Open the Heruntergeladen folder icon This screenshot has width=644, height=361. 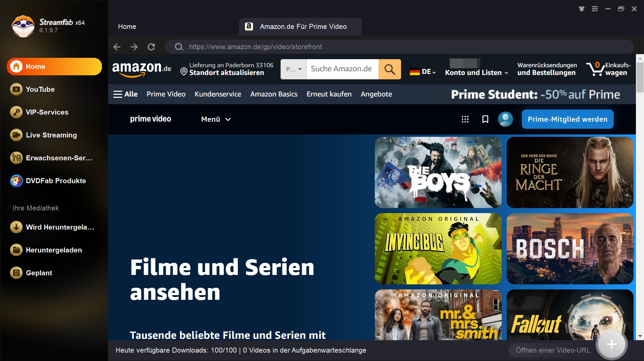(16, 250)
